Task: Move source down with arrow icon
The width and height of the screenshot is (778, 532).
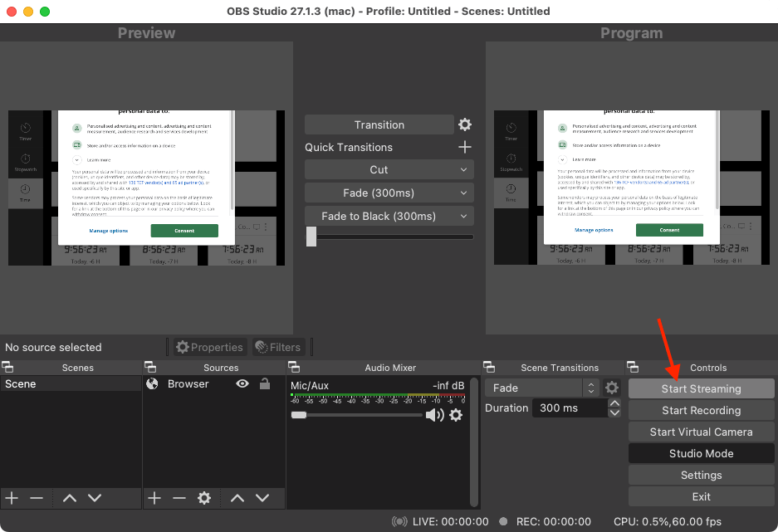Action: click(262, 498)
